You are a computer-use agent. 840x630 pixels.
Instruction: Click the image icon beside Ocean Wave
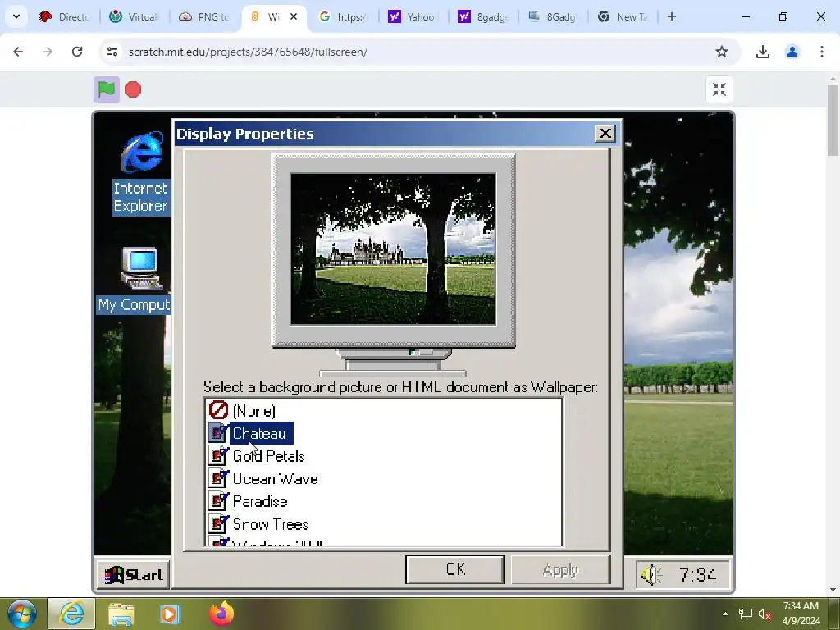218,478
